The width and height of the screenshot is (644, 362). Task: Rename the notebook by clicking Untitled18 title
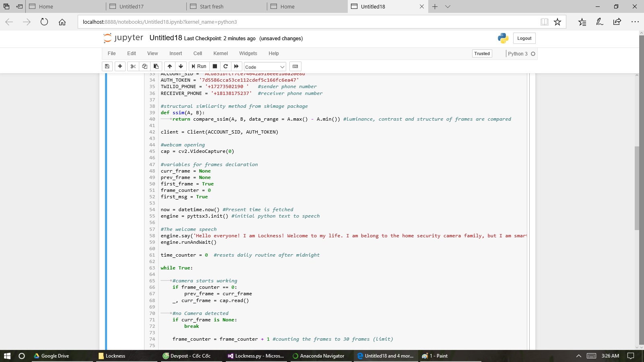166,38
